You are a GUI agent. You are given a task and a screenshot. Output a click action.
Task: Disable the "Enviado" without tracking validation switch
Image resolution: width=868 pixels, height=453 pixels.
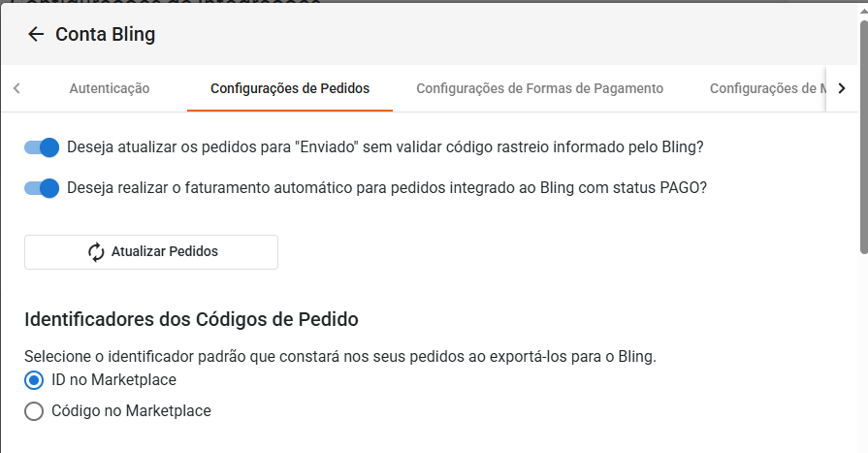coord(42,147)
